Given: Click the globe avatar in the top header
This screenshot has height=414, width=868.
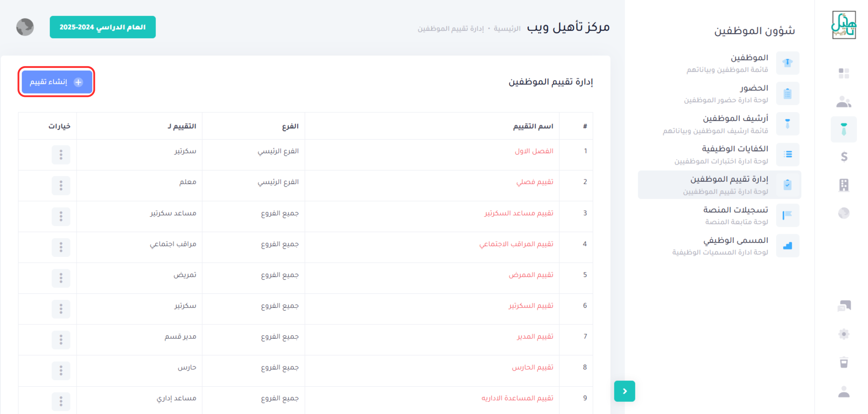Looking at the screenshot, I should [x=25, y=27].
